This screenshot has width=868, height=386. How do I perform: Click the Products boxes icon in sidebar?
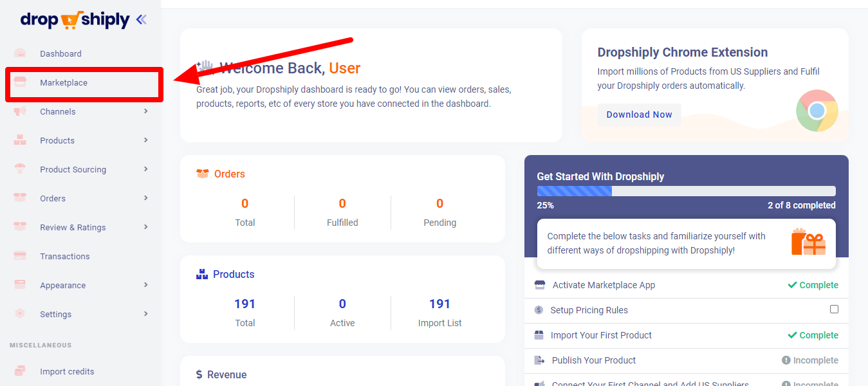(20, 140)
